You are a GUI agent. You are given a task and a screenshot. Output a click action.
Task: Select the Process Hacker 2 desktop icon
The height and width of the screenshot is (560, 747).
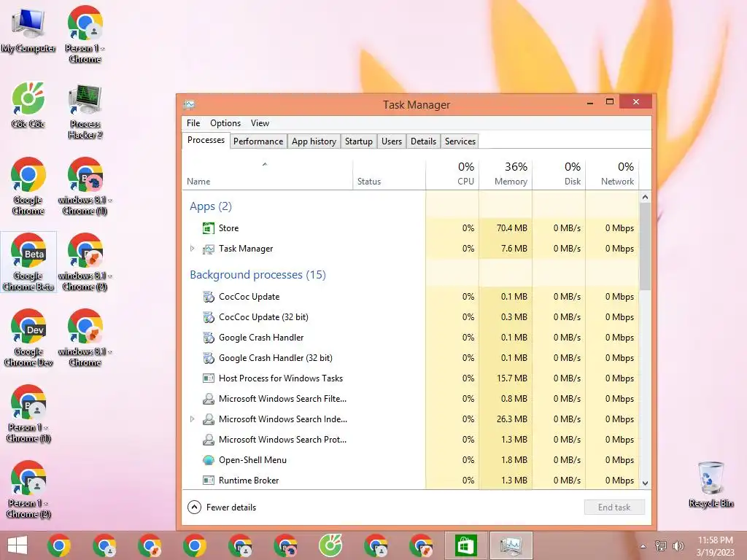(x=85, y=112)
